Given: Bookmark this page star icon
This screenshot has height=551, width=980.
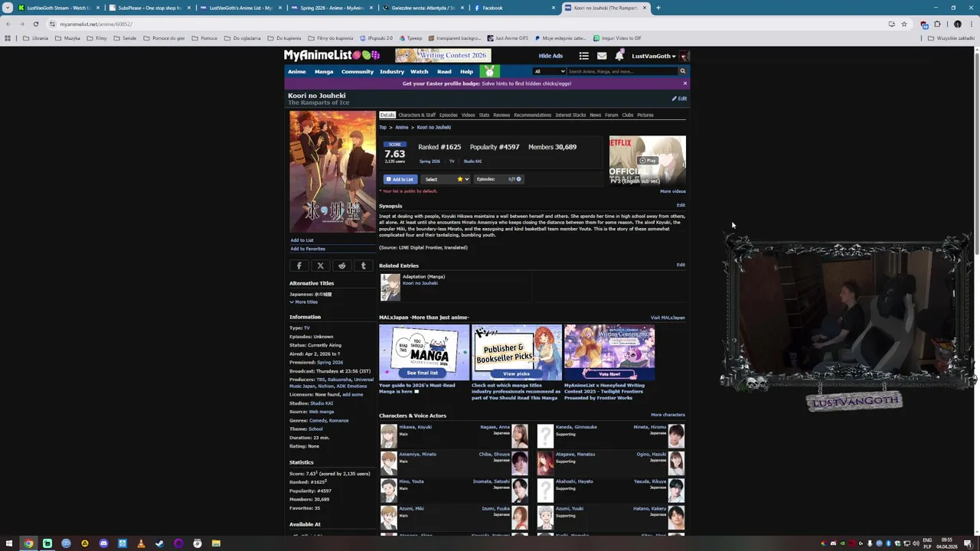Looking at the screenshot, I should [x=904, y=24].
